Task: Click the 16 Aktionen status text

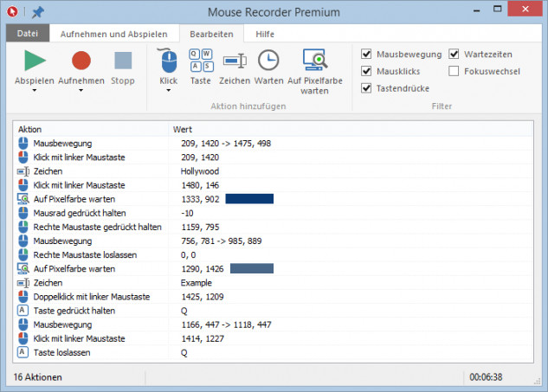Action: click(x=38, y=377)
